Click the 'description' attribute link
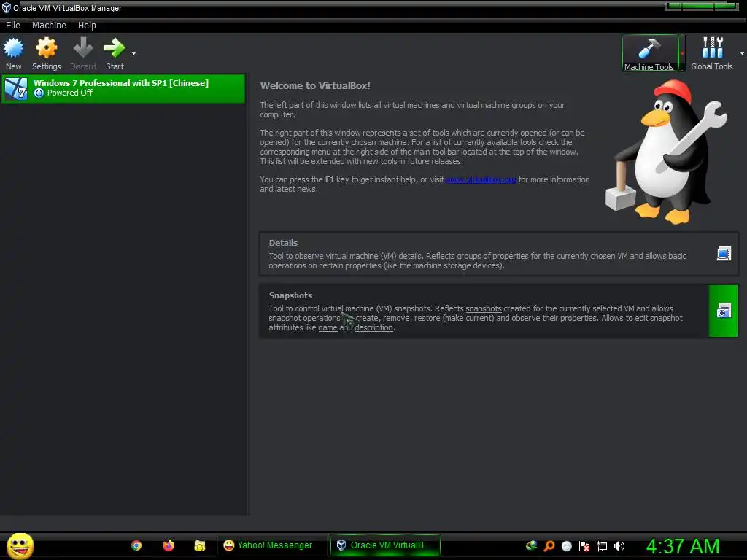The image size is (747, 560). pyautogui.click(x=374, y=327)
